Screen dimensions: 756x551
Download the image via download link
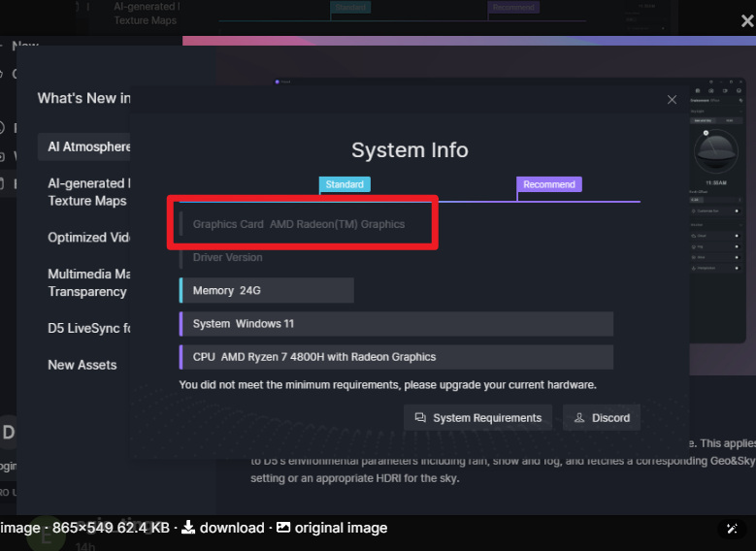(223, 528)
